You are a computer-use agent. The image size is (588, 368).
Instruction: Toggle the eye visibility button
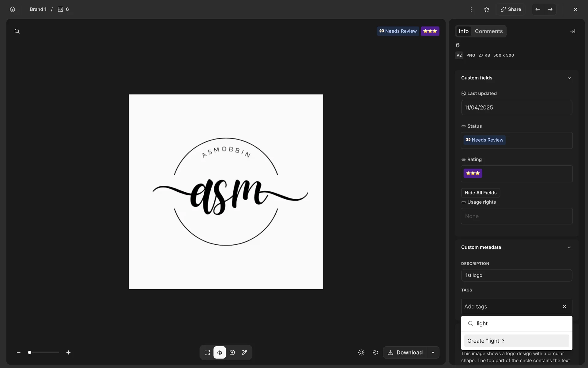pos(220,352)
